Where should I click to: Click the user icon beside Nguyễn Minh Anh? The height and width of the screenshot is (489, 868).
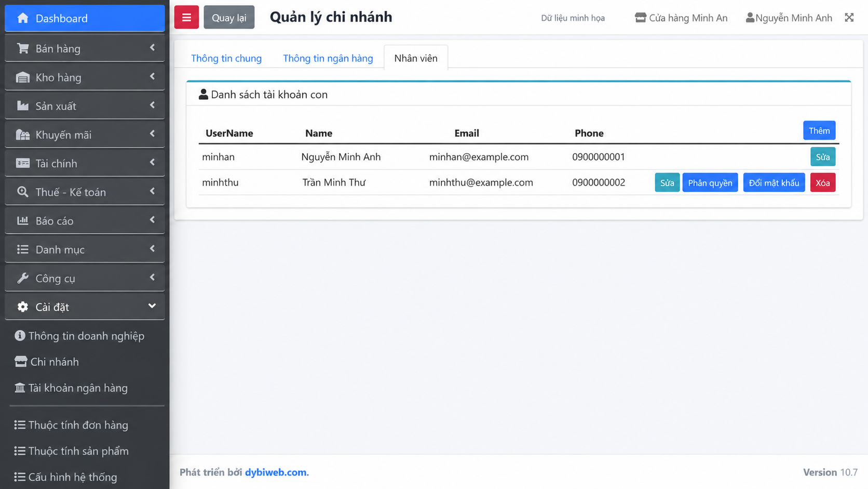coord(750,18)
